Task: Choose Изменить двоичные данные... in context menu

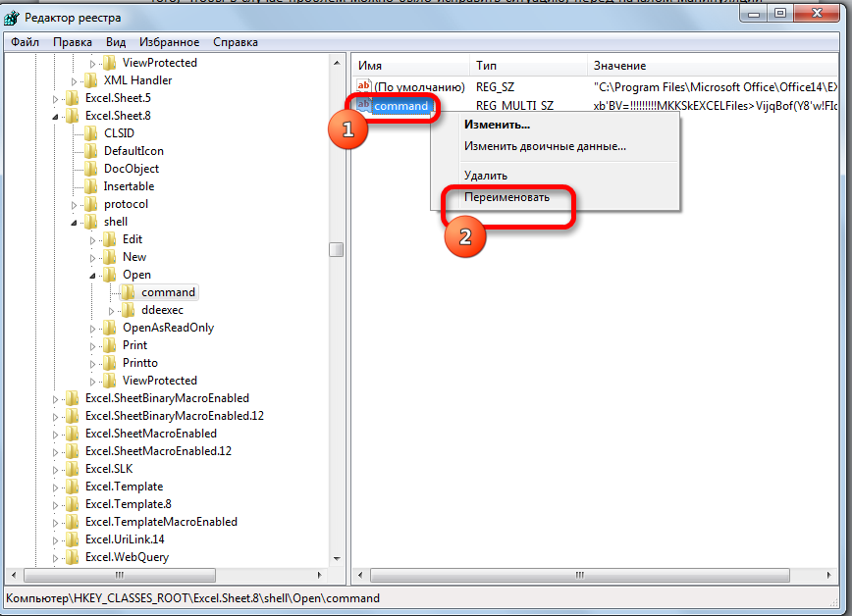Action: pyautogui.click(x=555, y=147)
